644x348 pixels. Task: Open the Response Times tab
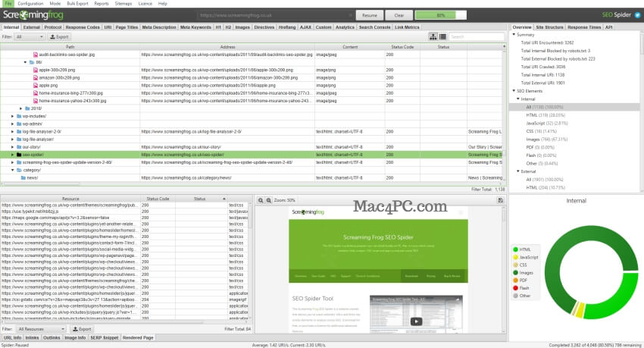(584, 27)
